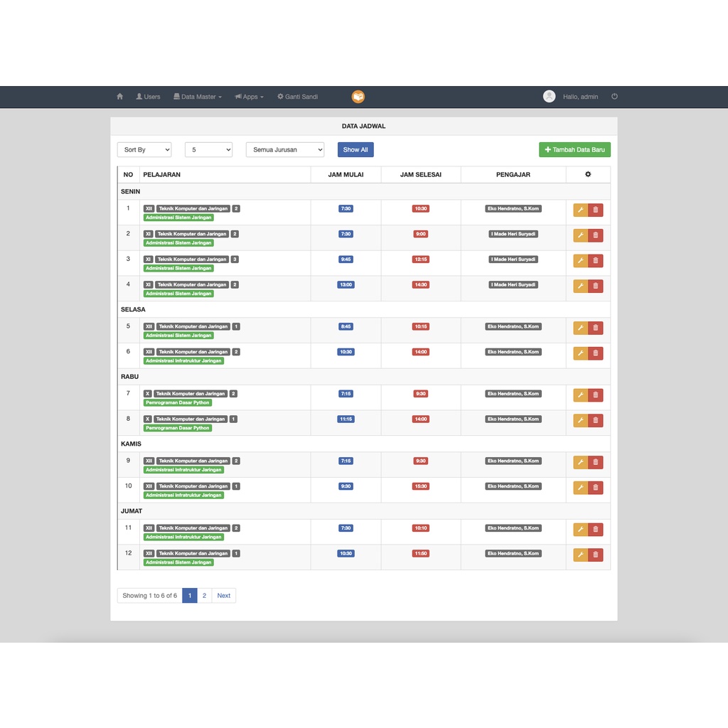
Task: Delete row 2 using the trash icon
Action: point(596,235)
